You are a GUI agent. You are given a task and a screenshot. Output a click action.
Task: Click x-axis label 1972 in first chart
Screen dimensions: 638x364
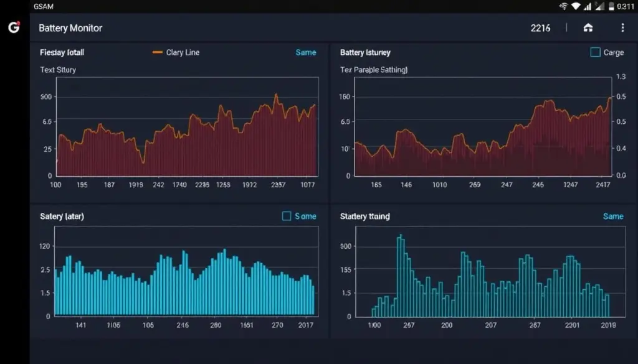pyautogui.click(x=249, y=185)
